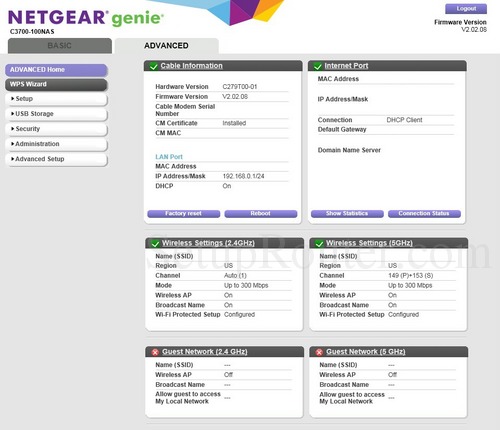The image size is (500, 430).
Task: Expand the Setup menu section
Action: tap(56, 99)
